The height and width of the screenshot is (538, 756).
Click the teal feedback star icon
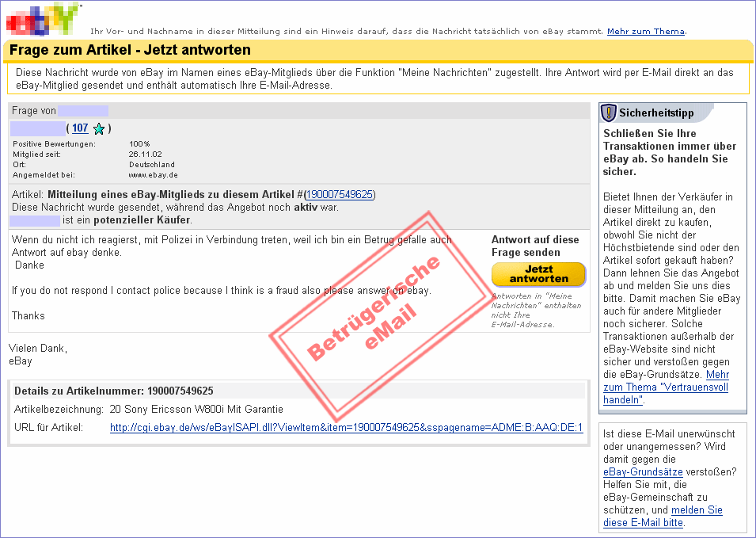click(x=99, y=129)
